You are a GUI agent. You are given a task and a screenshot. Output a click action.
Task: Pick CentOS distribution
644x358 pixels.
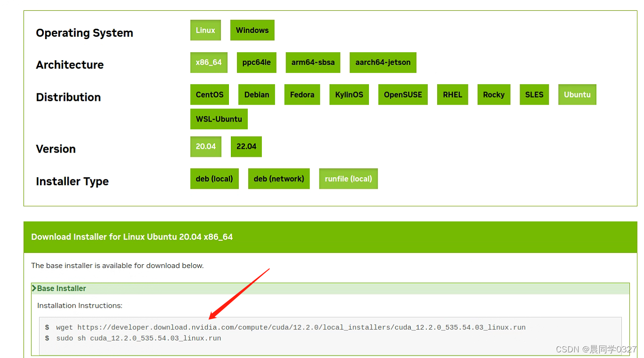[x=210, y=95]
